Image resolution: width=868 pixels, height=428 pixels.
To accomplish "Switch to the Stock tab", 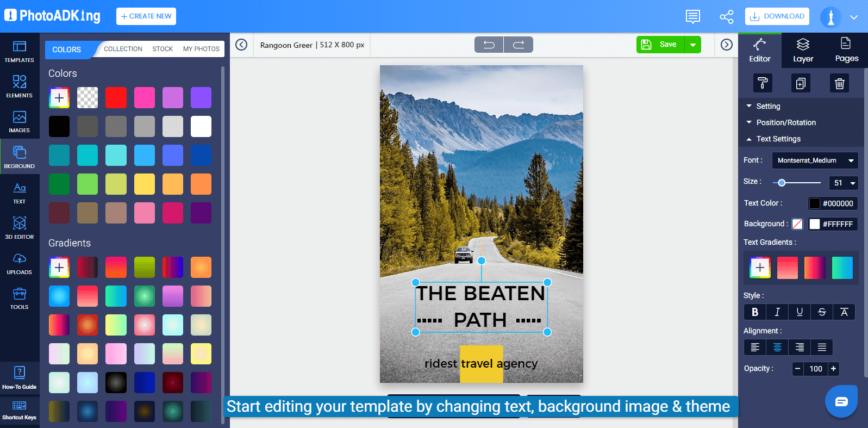I will [x=163, y=49].
